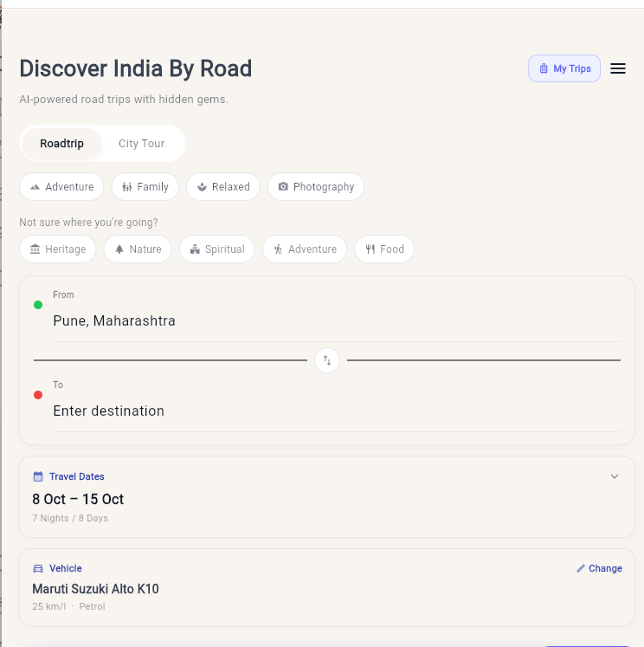Open My Trips button

564,68
